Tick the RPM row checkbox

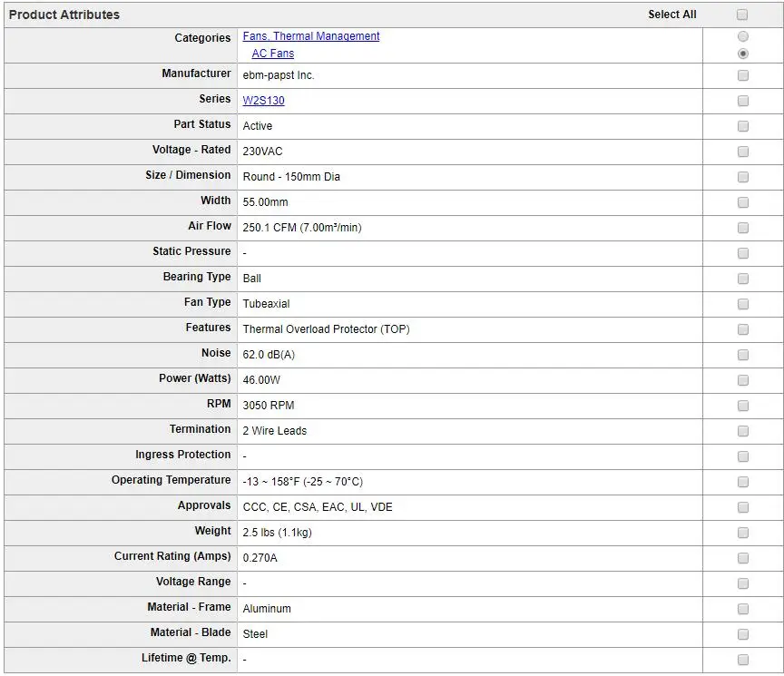743,406
